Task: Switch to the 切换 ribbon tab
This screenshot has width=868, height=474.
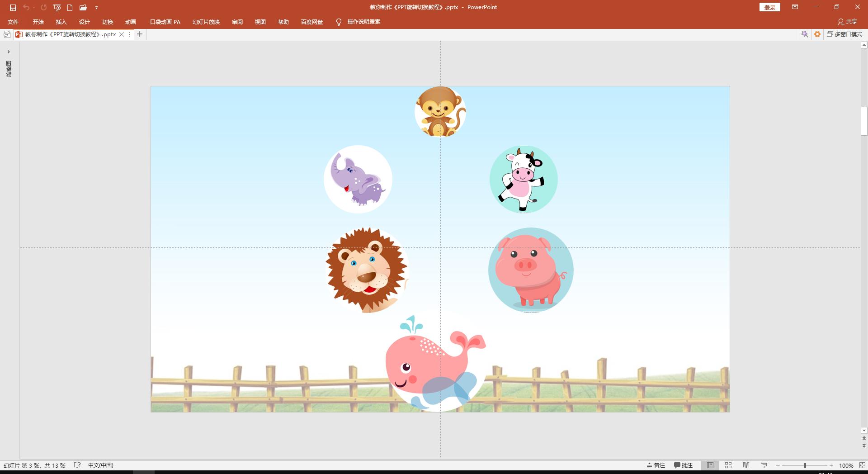Action: coord(107,22)
